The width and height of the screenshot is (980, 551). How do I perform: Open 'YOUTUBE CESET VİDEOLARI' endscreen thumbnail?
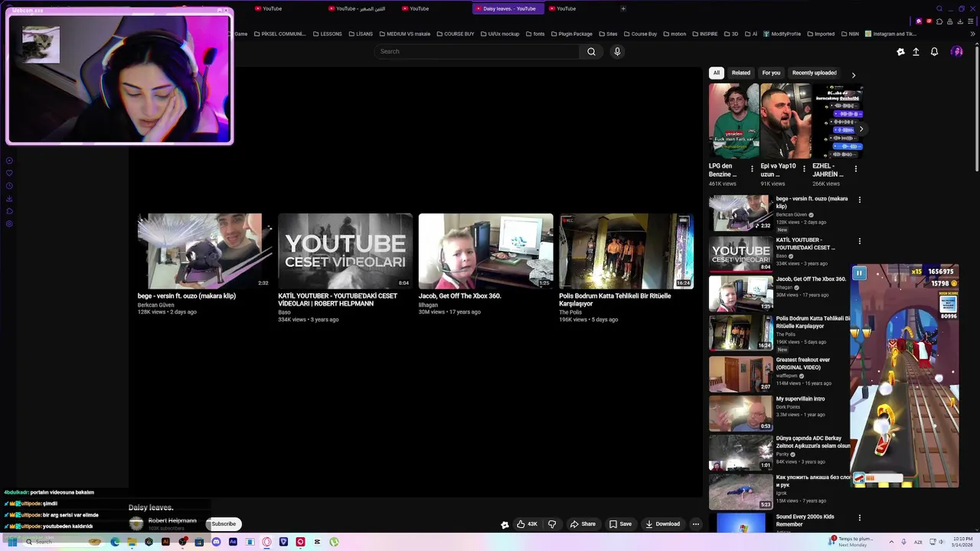click(345, 251)
